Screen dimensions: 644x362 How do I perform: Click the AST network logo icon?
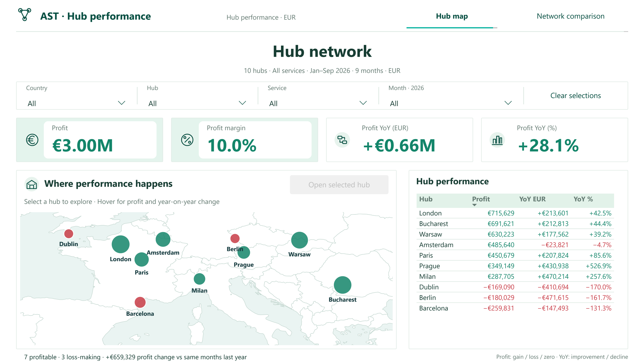(25, 15)
